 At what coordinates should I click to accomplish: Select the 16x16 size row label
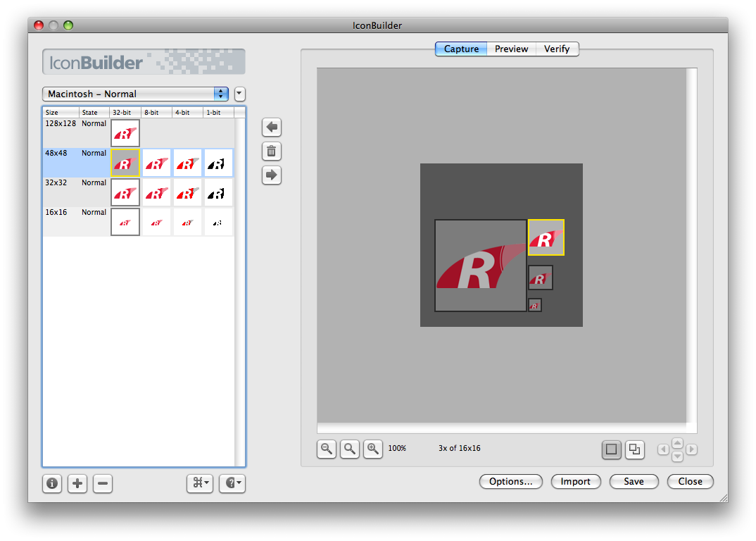(x=56, y=212)
